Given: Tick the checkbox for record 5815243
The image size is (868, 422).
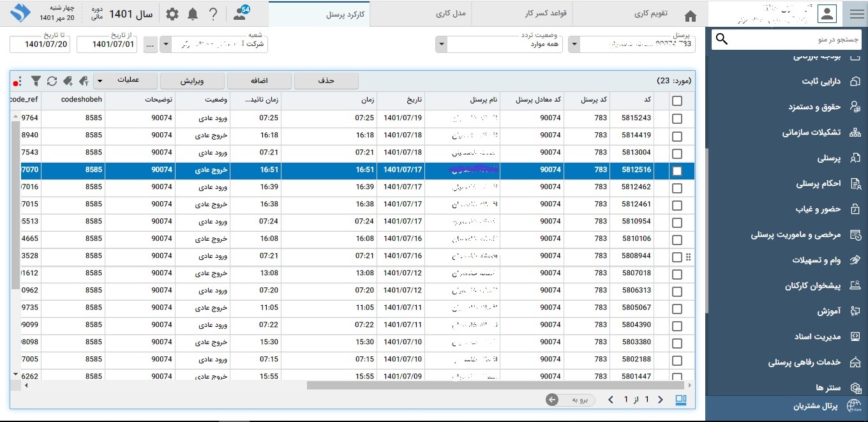Looking at the screenshot, I should tap(677, 119).
